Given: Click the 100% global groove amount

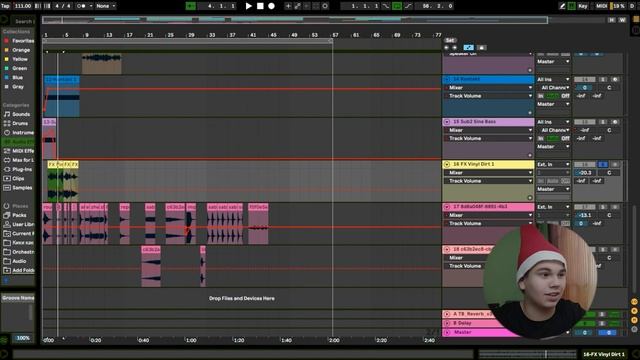Looking at the screenshot, I should tap(23, 338).
